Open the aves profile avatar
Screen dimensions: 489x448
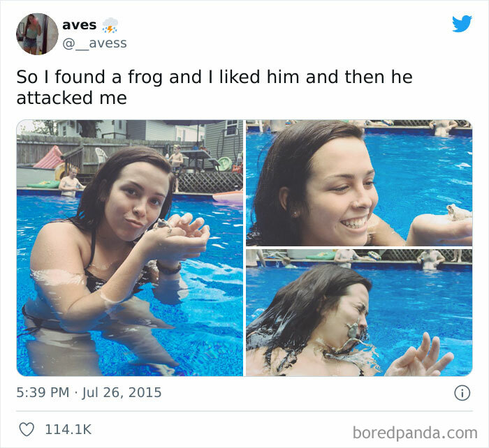[37, 33]
